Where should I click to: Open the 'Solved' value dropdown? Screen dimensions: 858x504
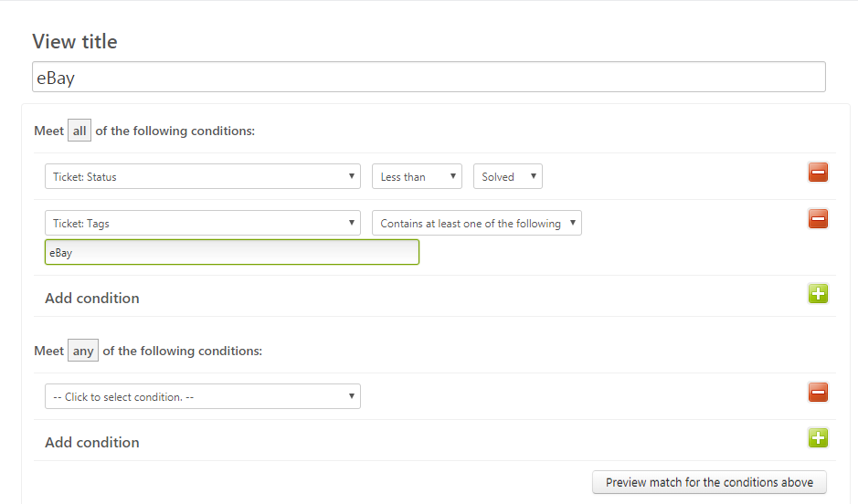click(x=508, y=176)
